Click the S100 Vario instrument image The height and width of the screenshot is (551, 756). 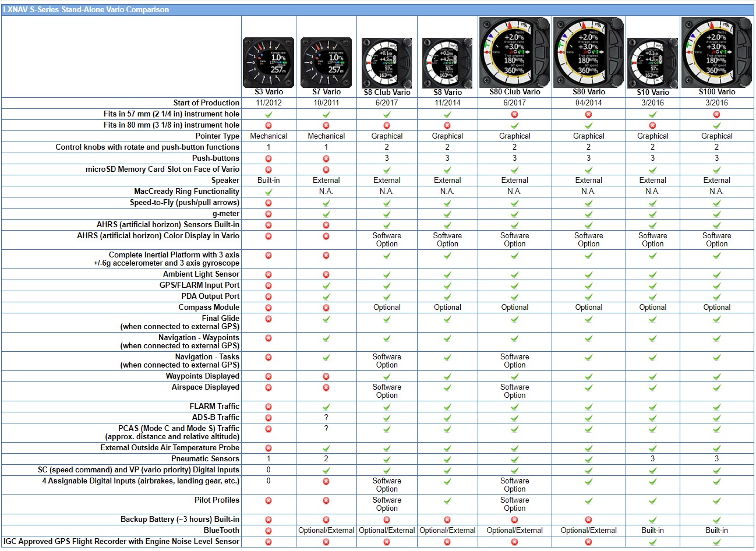click(716, 52)
